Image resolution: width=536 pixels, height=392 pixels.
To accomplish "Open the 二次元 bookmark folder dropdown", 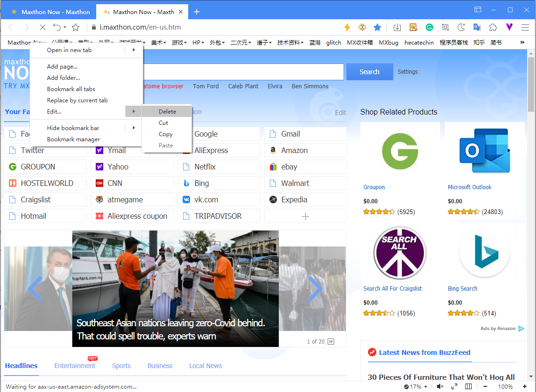I will 241,42.
